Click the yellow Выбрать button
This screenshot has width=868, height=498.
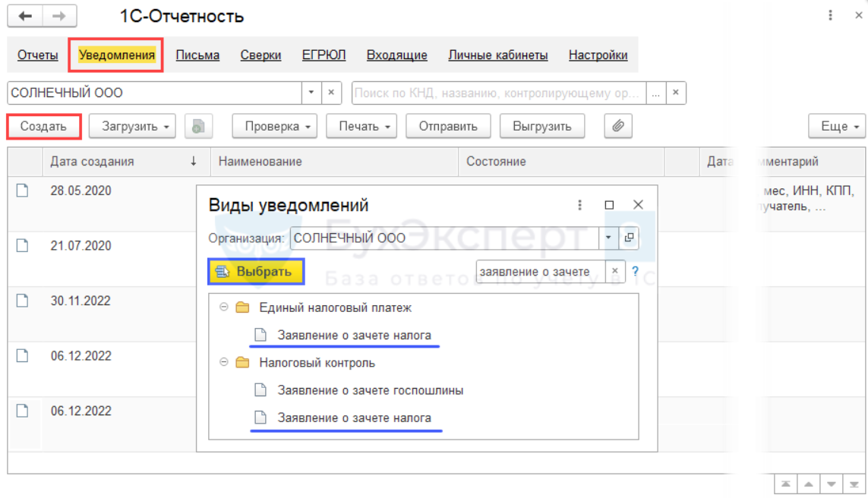coord(256,272)
